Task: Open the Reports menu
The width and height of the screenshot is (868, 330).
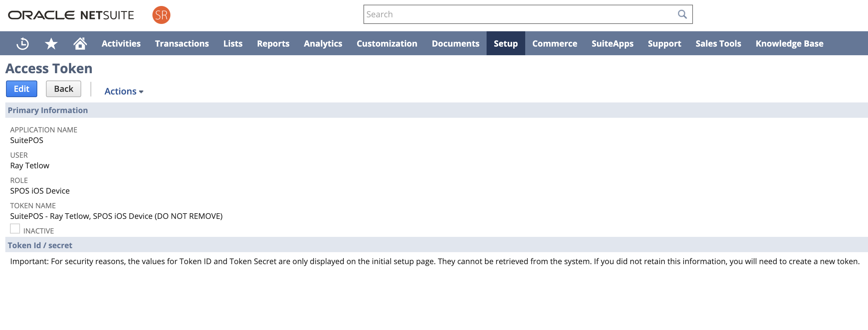Action: point(273,44)
